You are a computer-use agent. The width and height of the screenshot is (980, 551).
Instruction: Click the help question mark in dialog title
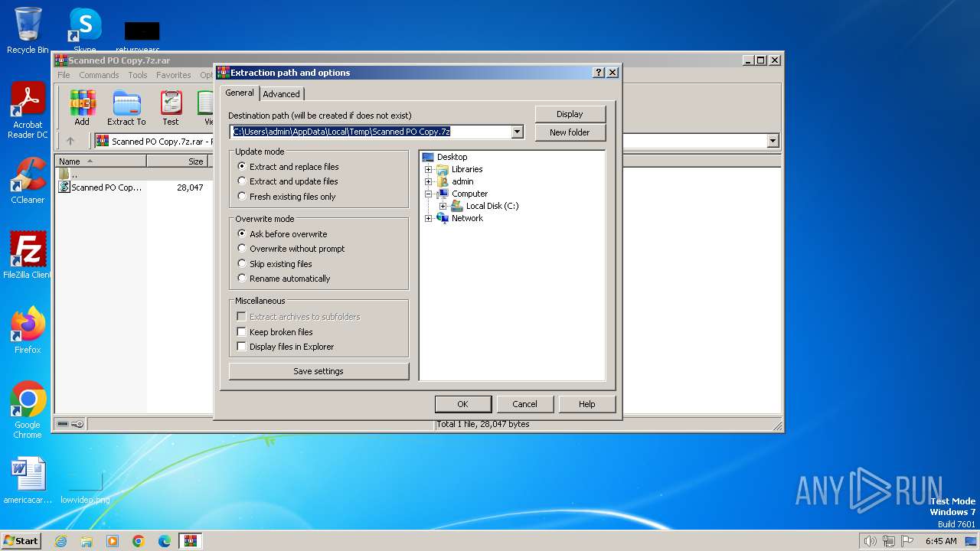[x=599, y=73]
